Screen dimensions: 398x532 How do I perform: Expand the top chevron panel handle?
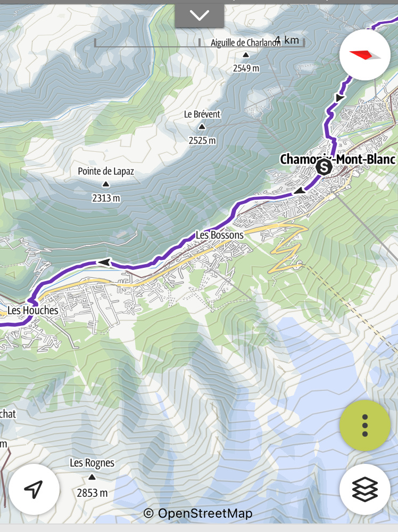(x=200, y=15)
